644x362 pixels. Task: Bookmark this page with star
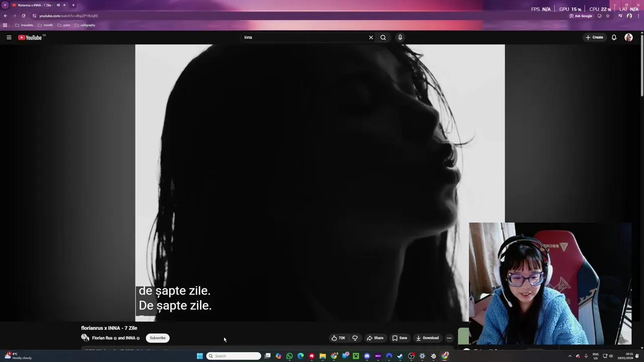click(608, 16)
